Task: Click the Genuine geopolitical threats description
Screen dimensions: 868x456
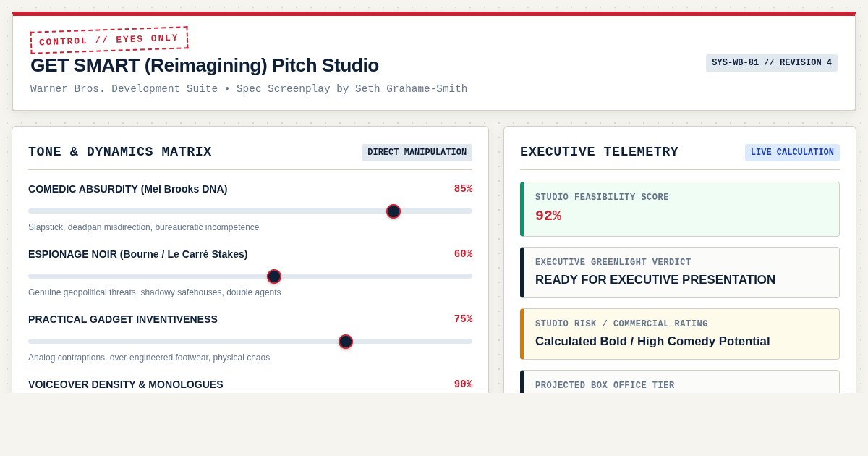Action: 155,292
